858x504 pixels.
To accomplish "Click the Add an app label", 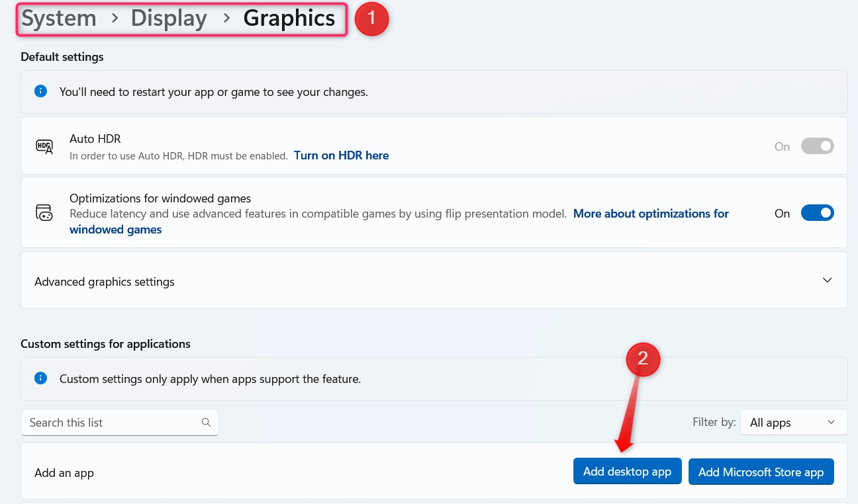I will (64, 473).
